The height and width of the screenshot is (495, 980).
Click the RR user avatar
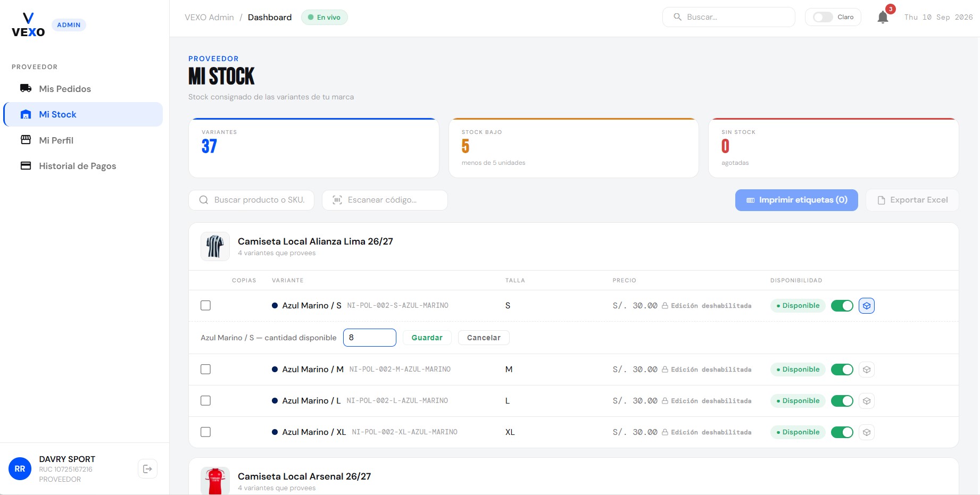click(x=20, y=469)
